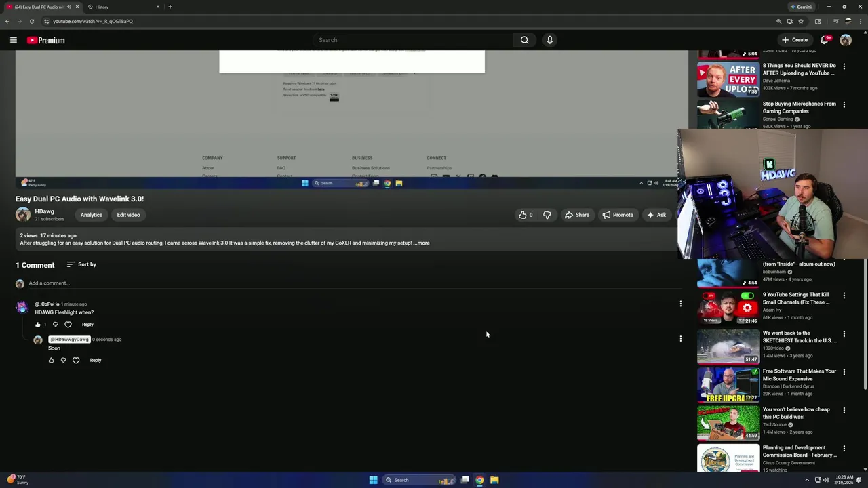Open HDawg channel avatar
Viewport: 868px width, 488px height.
pos(23,215)
